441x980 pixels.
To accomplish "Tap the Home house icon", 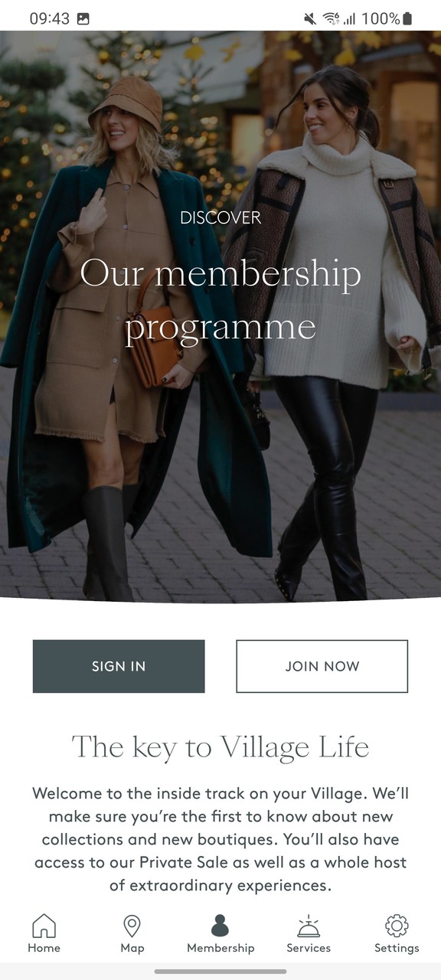I will point(44,926).
